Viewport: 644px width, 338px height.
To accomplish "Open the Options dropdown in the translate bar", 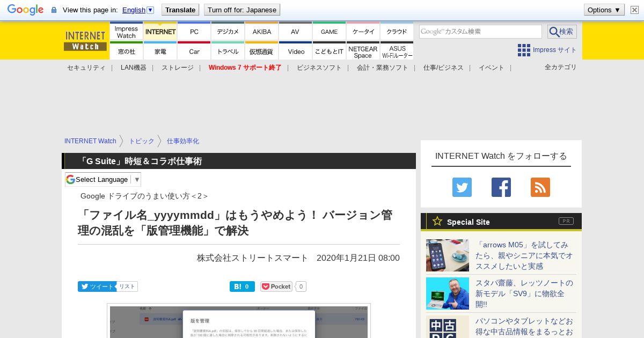I will [x=604, y=10].
